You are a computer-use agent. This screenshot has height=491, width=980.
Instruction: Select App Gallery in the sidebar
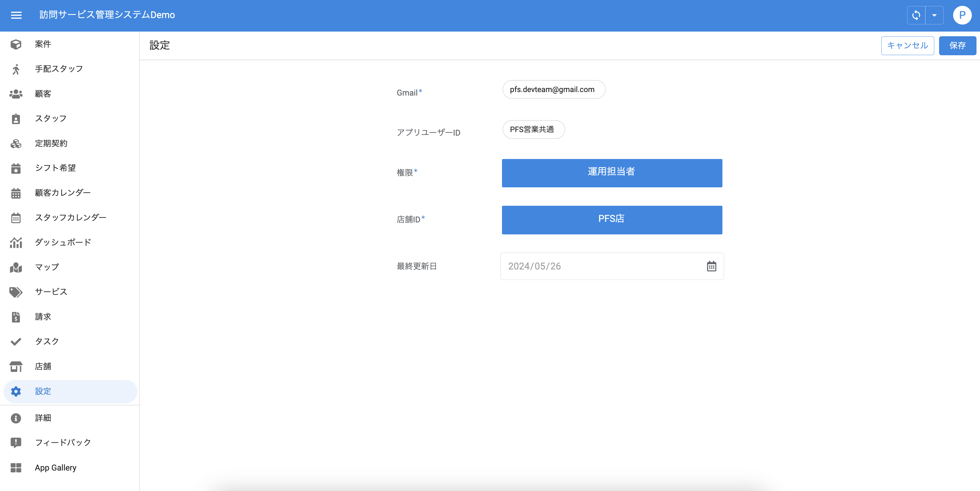tap(70, 468)
